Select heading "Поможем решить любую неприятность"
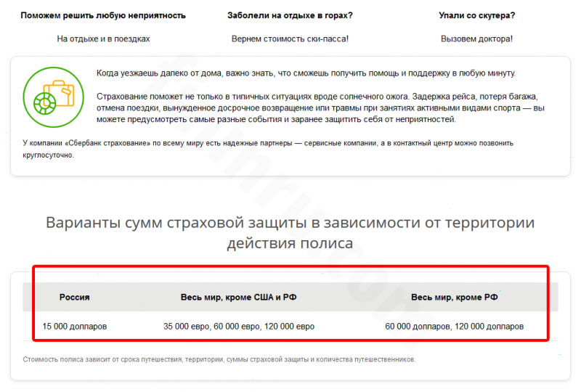The width and height of the screenshot is (581, 392). (x=103, y=15)
